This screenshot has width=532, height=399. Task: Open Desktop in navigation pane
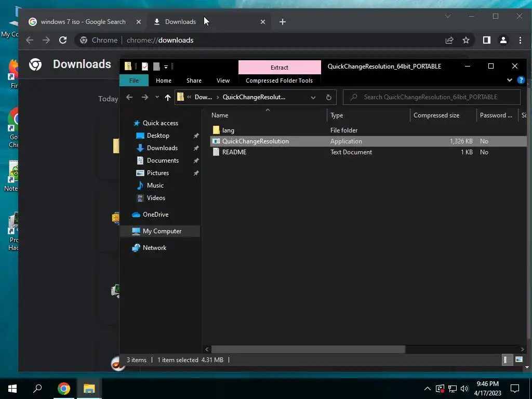158,136
